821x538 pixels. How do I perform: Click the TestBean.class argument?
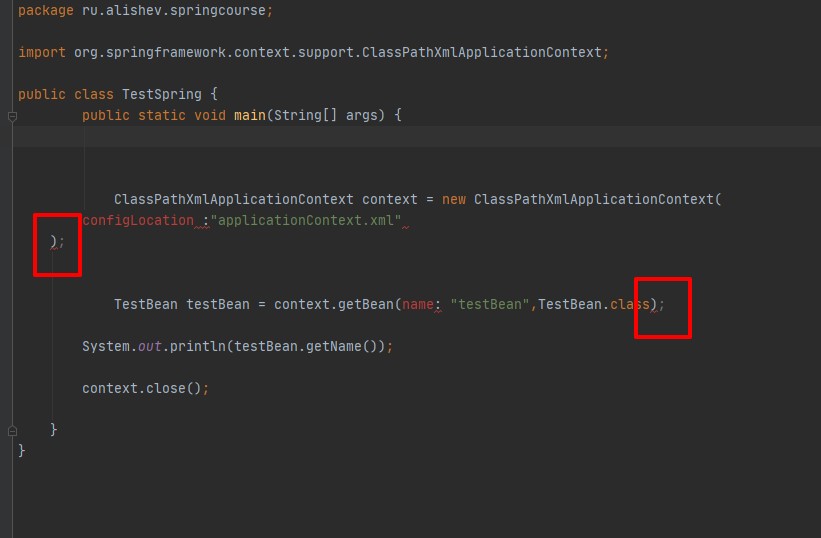tap(594, 304)
